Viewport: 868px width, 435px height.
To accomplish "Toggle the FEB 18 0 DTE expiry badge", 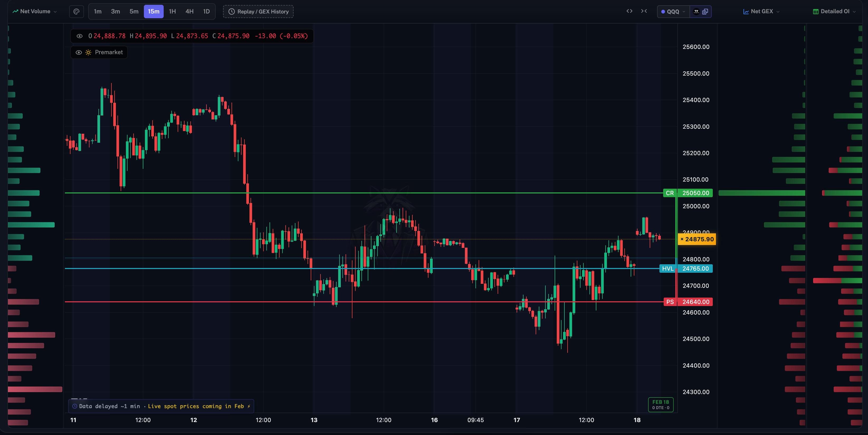I will coord(661,404).
